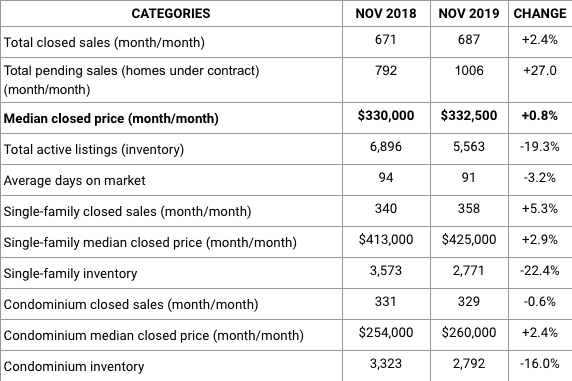
Task: Select the $260,000 condominium price cell
Action: 469,332
